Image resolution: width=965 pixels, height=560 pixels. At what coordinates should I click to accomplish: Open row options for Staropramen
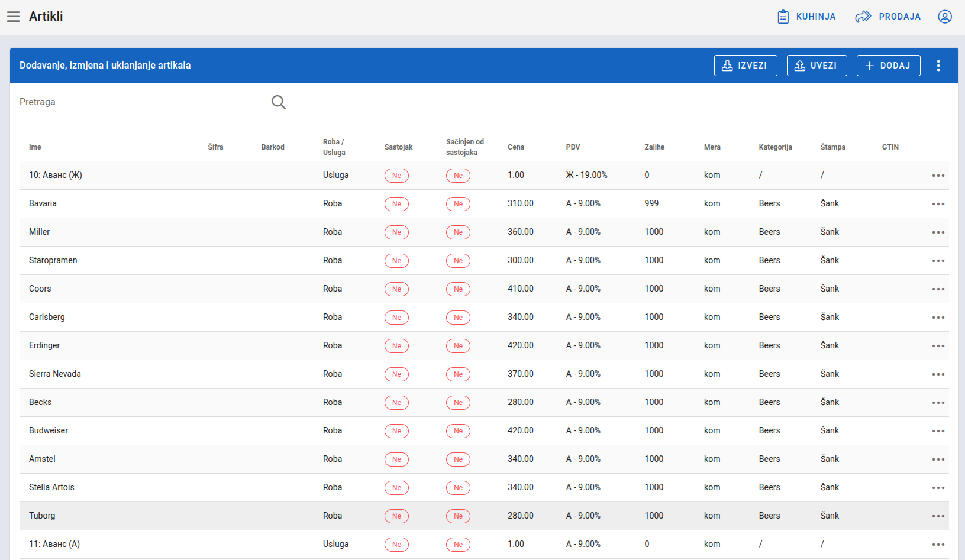pos(938,261)
